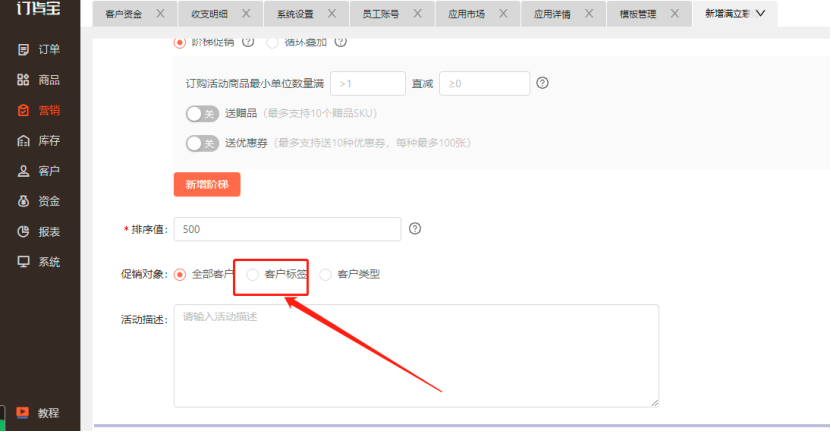This screenshot has width=831, height=432.
Task: Focus the 直减 amount input
Action: coord(484,84)
